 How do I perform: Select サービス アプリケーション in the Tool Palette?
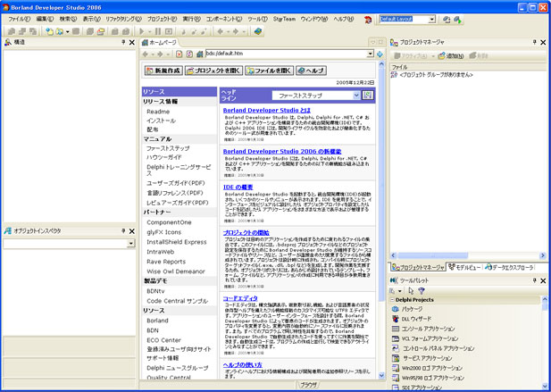[x=422, y=358]
